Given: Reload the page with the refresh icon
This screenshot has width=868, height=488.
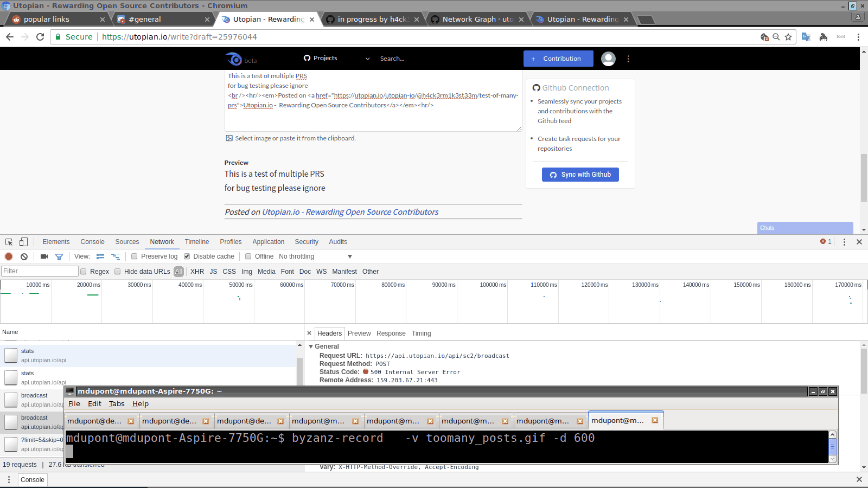Looking at the screenshot, I should coord(40,37).
